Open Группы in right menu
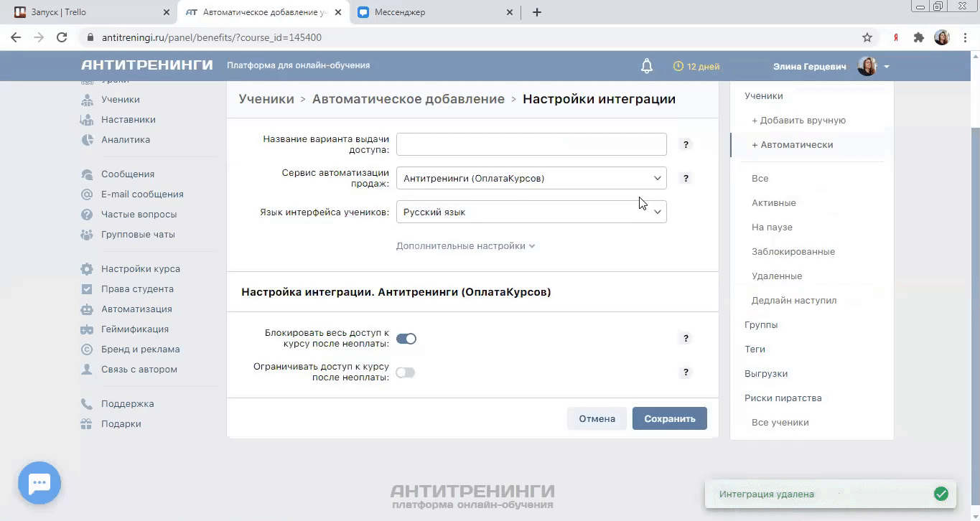Image resolution: width=980 pixels, height=521 pixels. click(x=761, y=324)
